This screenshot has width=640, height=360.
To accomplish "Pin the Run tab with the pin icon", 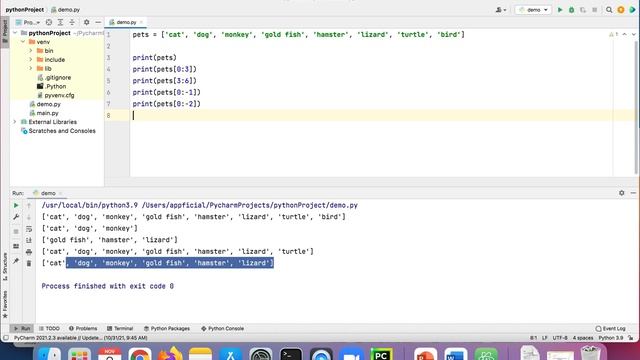I will pos(16,261).
